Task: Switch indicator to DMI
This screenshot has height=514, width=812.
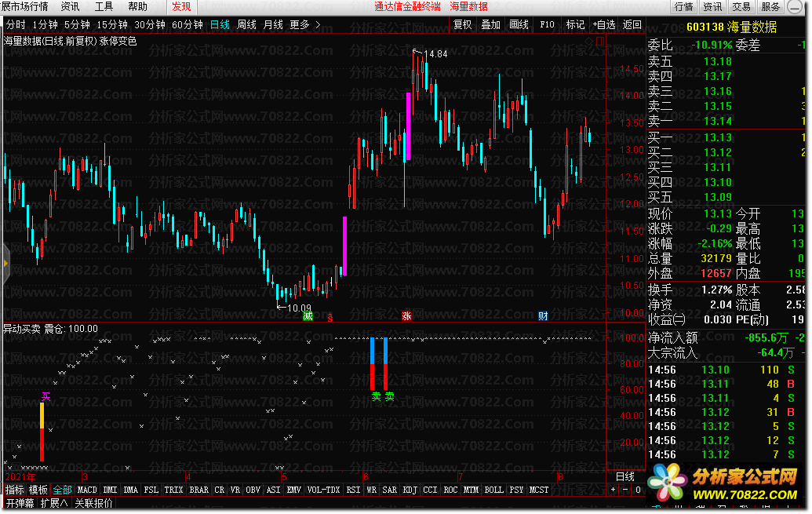Action: tap(110, 490)
